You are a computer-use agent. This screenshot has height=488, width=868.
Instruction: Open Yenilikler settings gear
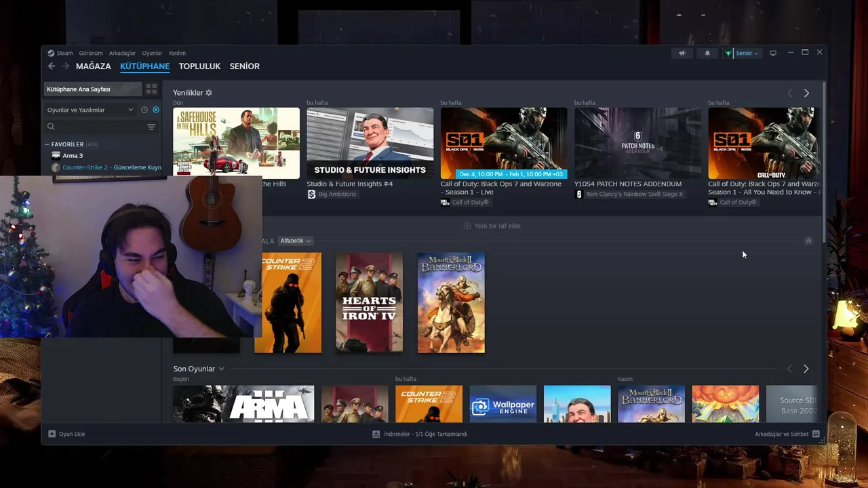coord(209,93)
